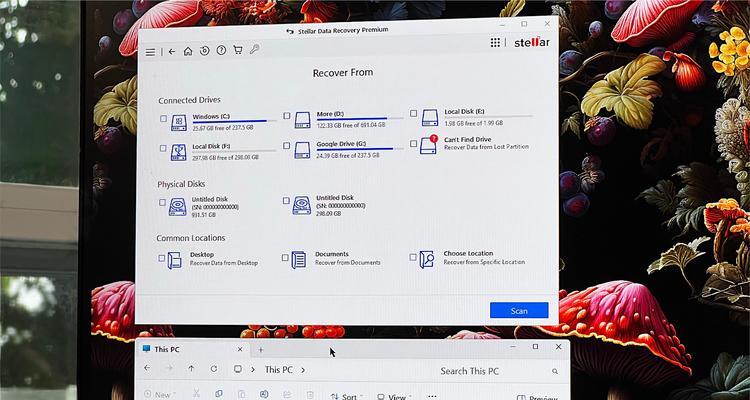Click the More (D:) usage bar

pos(360,118)
